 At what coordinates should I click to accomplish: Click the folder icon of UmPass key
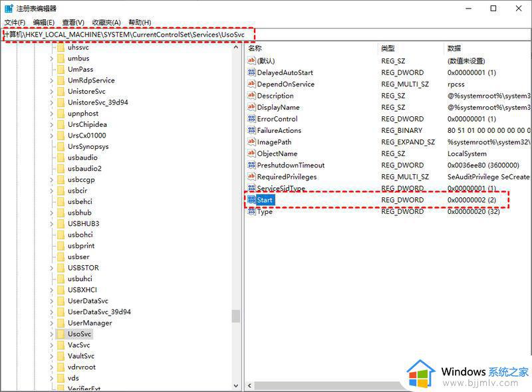tap(61, 69)
